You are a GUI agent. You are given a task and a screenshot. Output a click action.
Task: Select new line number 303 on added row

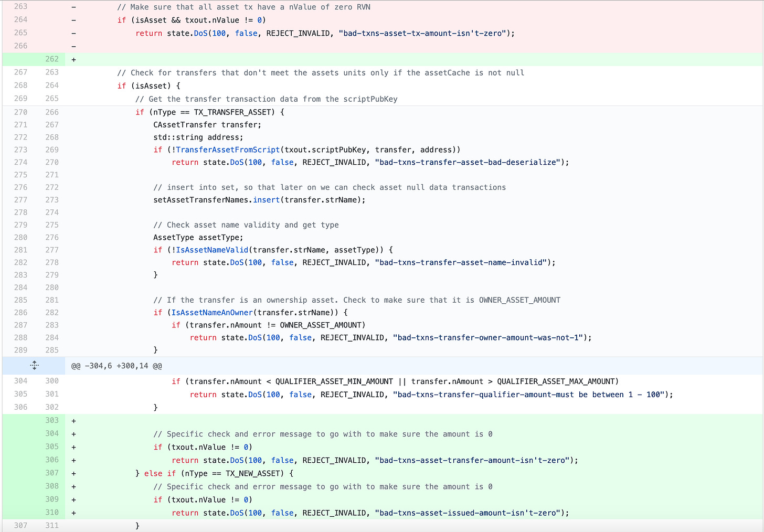[x=52, y=420]
